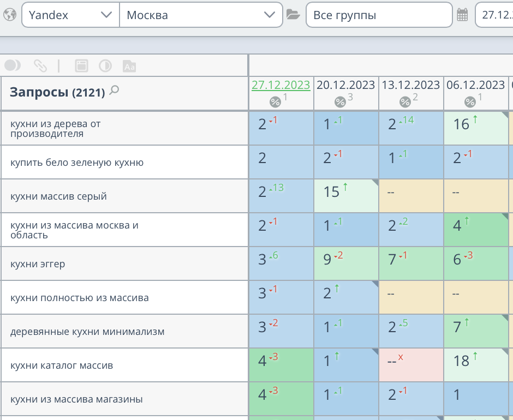513x420 pixels.
Task: Click the half-circle contrast icon
Action: [x=105, y=66]
